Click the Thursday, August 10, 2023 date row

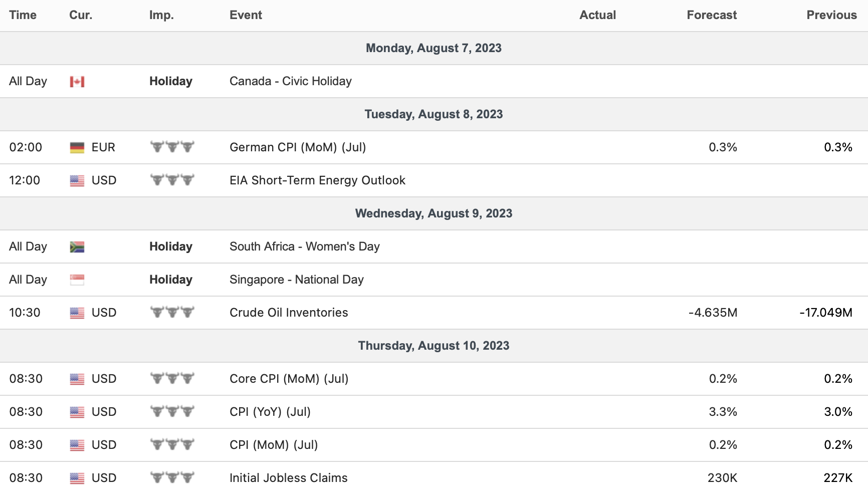click(x=433, y=346)
